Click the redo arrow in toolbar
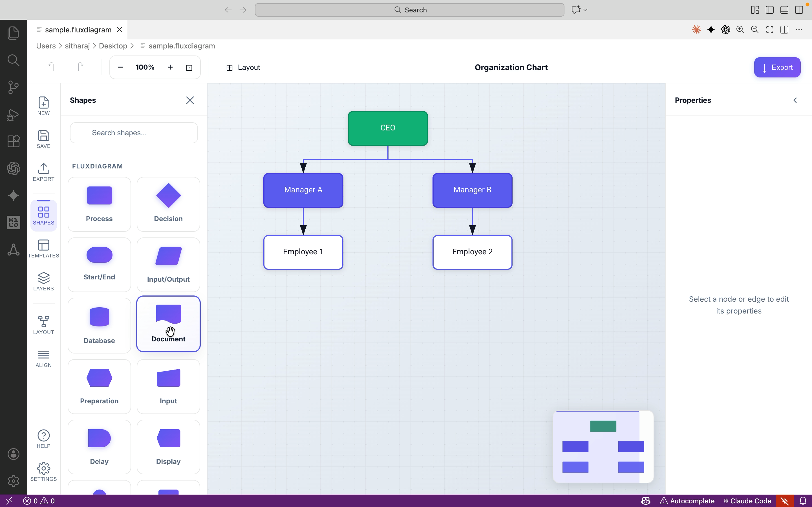 coord(80,67)
